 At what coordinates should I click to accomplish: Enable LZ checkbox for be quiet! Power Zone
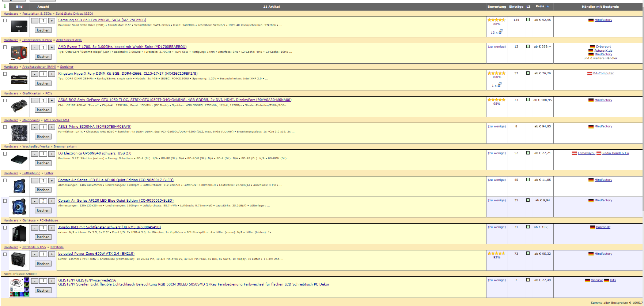(528, 253)
